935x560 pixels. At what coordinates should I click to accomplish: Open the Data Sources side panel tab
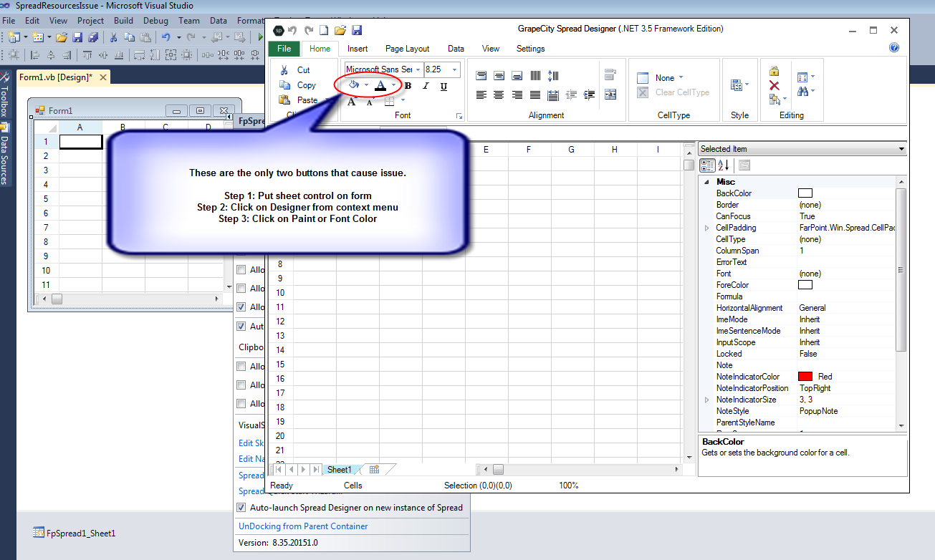[x=5, y=154]
